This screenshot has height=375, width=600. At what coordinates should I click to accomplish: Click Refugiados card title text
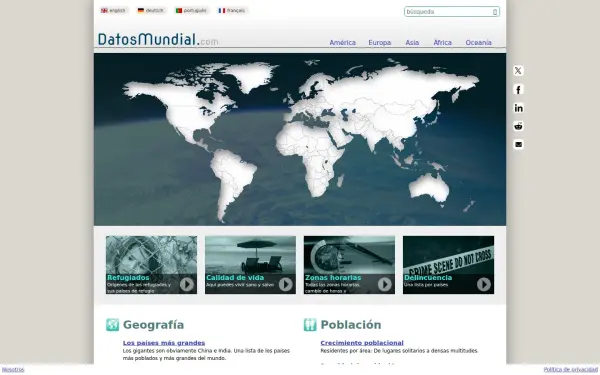128,278
